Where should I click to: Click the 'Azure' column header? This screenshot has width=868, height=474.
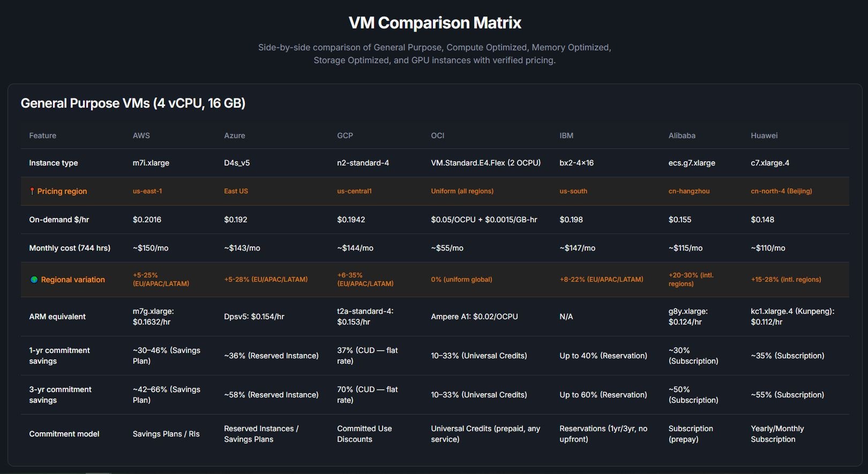[235, 136]
